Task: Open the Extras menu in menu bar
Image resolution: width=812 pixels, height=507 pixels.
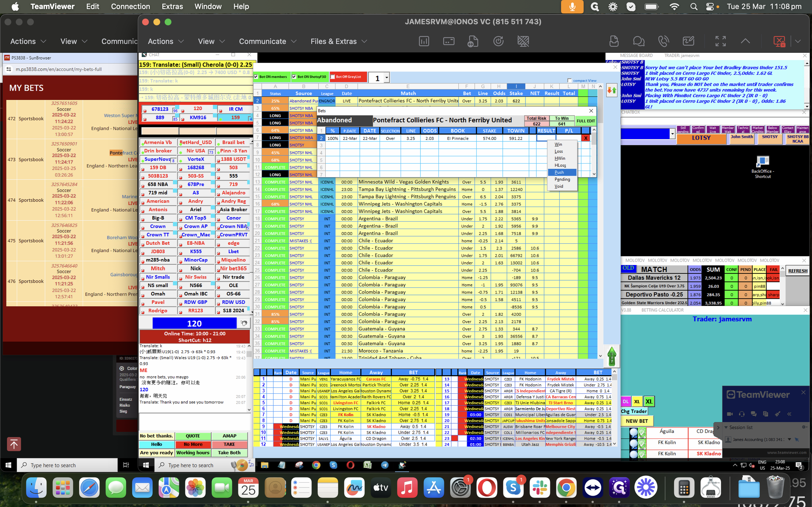Action: (172, 6)
